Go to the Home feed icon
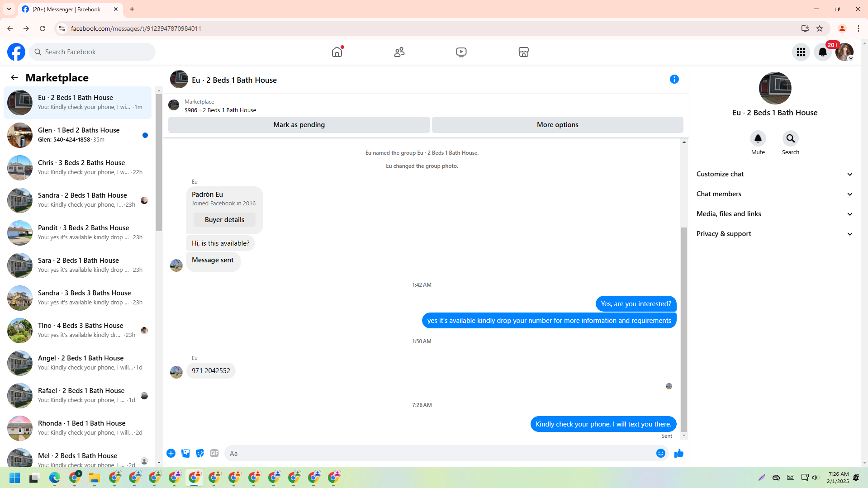The width and height of the screenshot is (868, 488). tap(337, 52)
